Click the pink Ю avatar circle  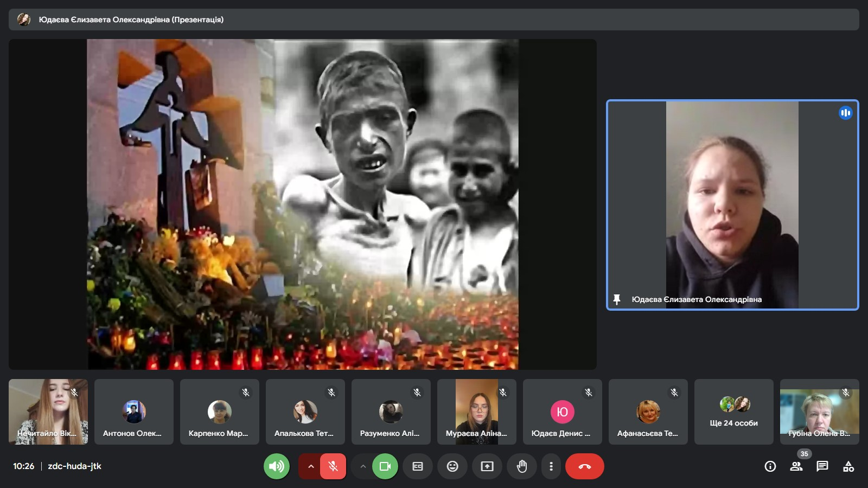pyautogui.click(x=563, y=412)
